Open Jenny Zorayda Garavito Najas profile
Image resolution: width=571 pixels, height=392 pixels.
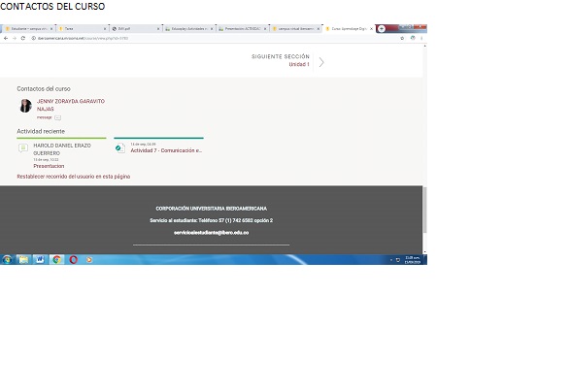click(x=71, y=105)
